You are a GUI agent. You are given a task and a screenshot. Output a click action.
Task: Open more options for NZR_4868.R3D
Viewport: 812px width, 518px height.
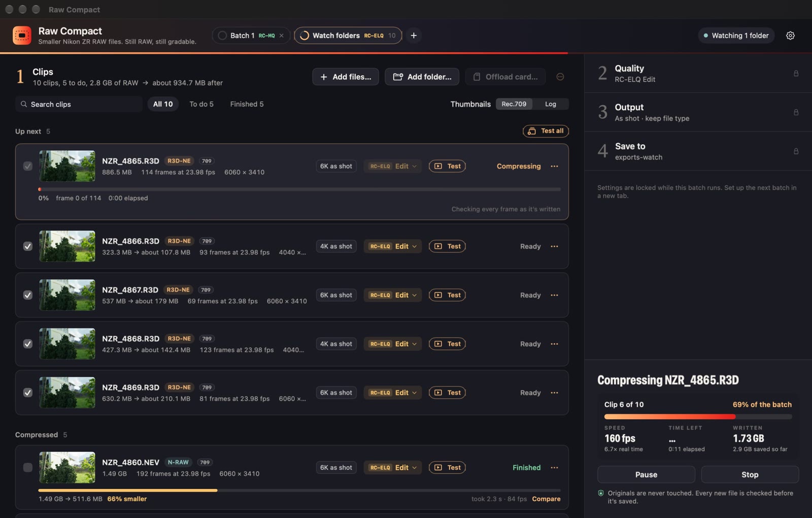click(x=554, y=344)
